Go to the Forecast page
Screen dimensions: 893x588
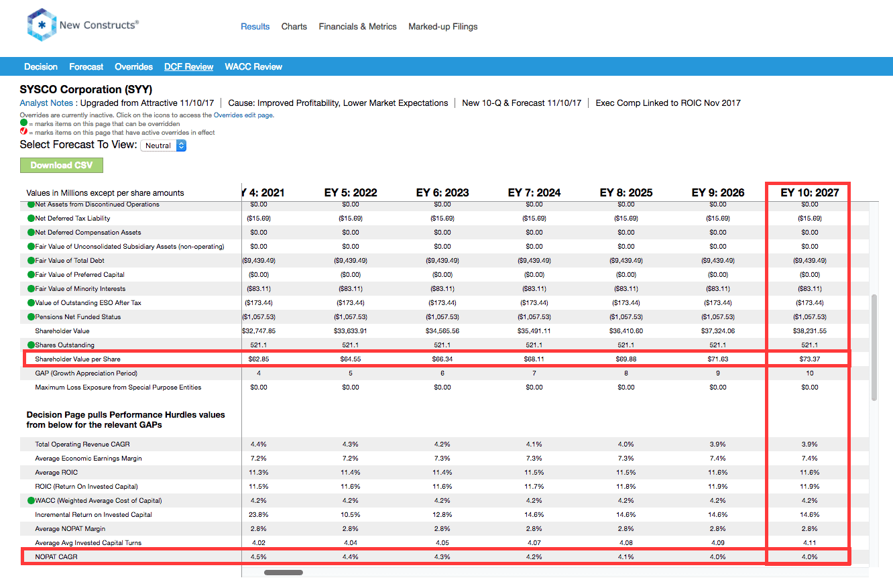pyautogui.click(x=86, y=67)
